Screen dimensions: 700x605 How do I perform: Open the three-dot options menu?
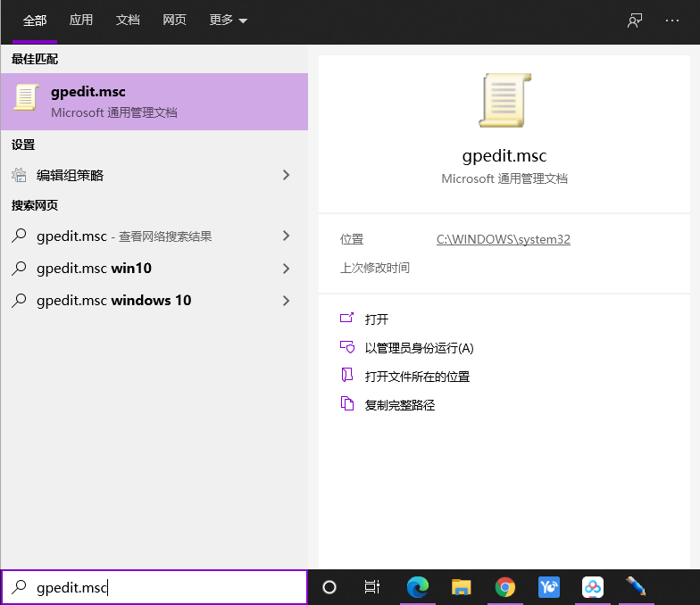pyautogui.click(x=672, y=21)
